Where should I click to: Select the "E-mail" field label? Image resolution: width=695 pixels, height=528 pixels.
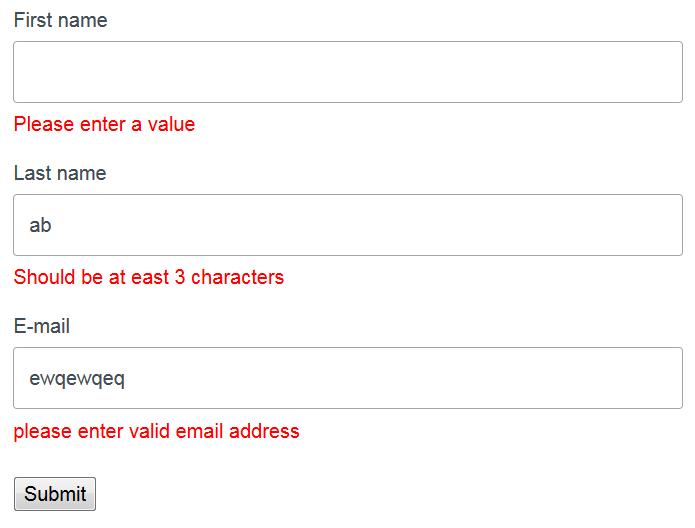click(42, 326)
